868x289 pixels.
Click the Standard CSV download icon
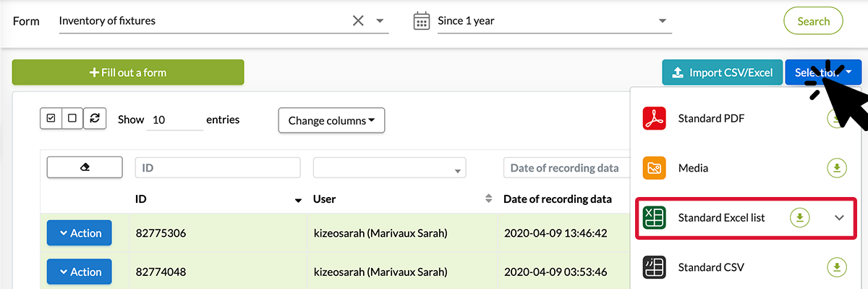point(836,267)
